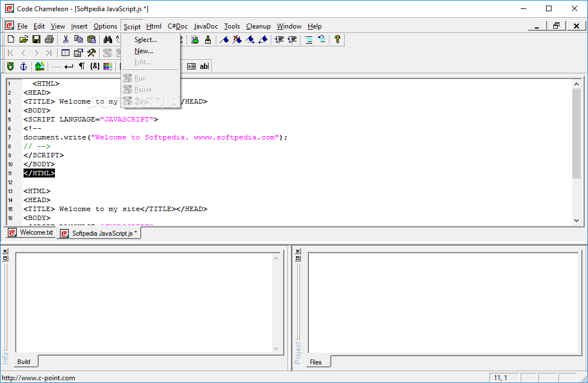Toggle a bookmark with the blue flag icon

[x=224, y=39]
